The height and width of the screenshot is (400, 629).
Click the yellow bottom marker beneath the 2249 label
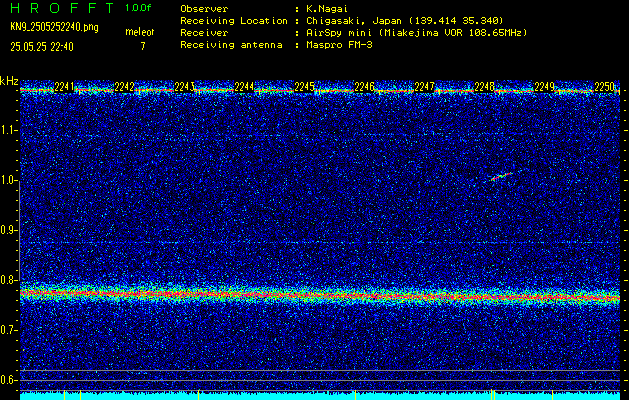[552, 395]
